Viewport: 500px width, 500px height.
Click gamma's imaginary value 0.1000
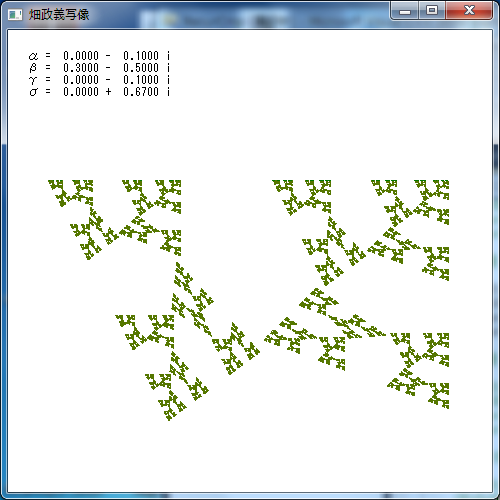(141, 80)
